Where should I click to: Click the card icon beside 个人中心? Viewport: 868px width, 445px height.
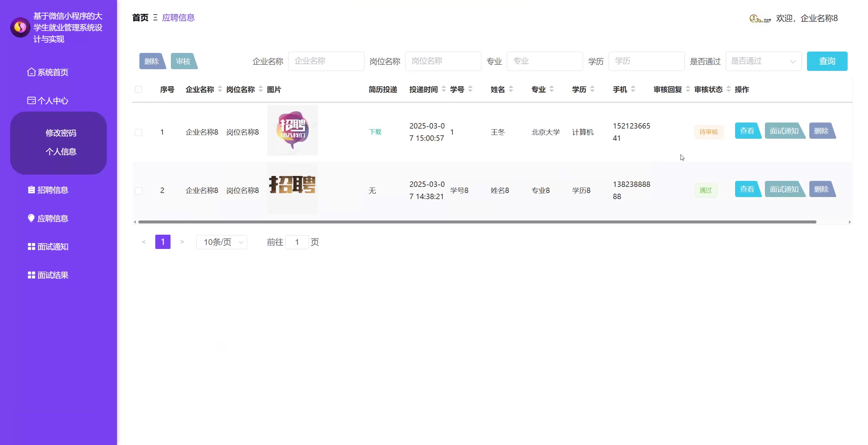click(x=31, y=101)
